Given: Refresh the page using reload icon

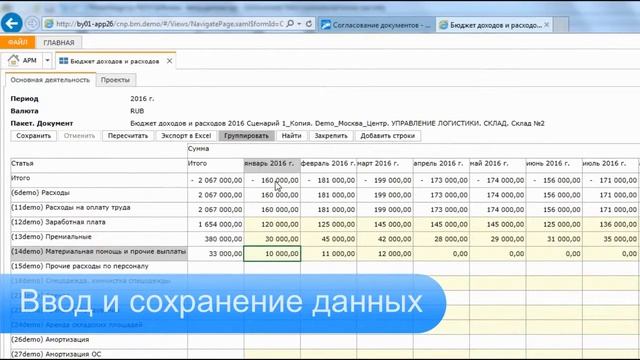Looking at the screenshot, I should tap(309, 24).
